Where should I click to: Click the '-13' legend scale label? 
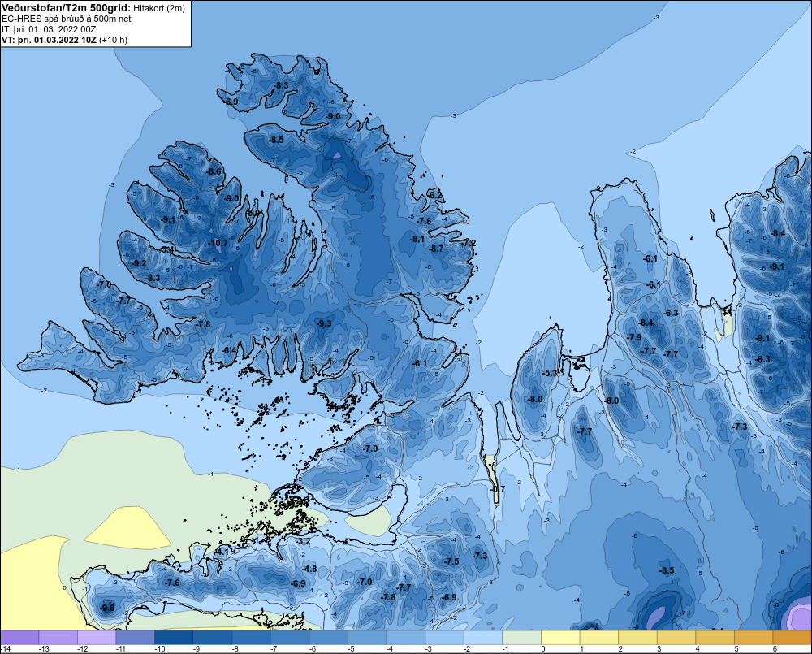click(x=45, y=649)
